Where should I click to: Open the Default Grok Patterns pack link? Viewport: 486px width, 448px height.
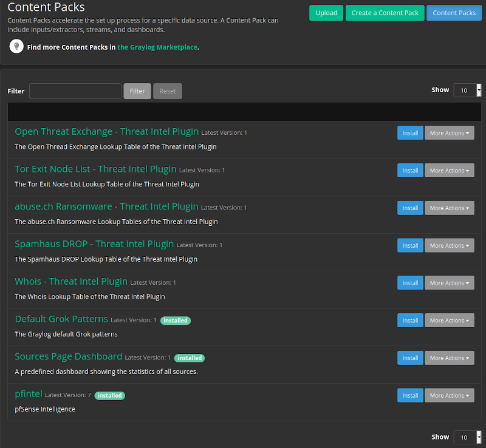click(x=61, y=319)
